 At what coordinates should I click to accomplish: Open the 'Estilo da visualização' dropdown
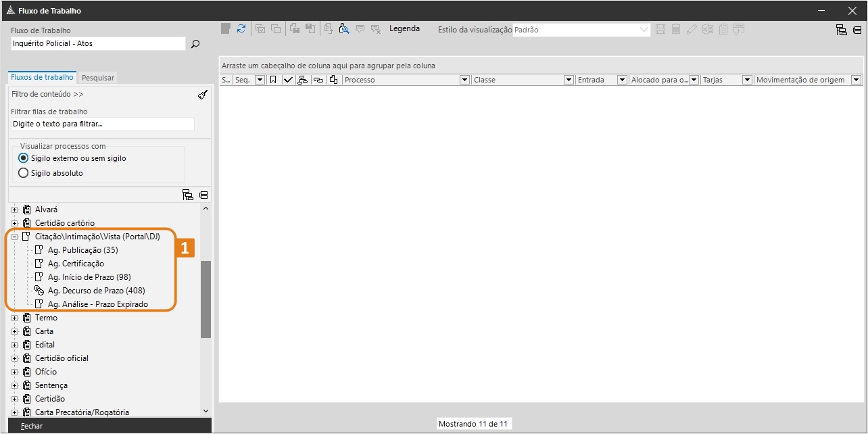pos(644,30)
